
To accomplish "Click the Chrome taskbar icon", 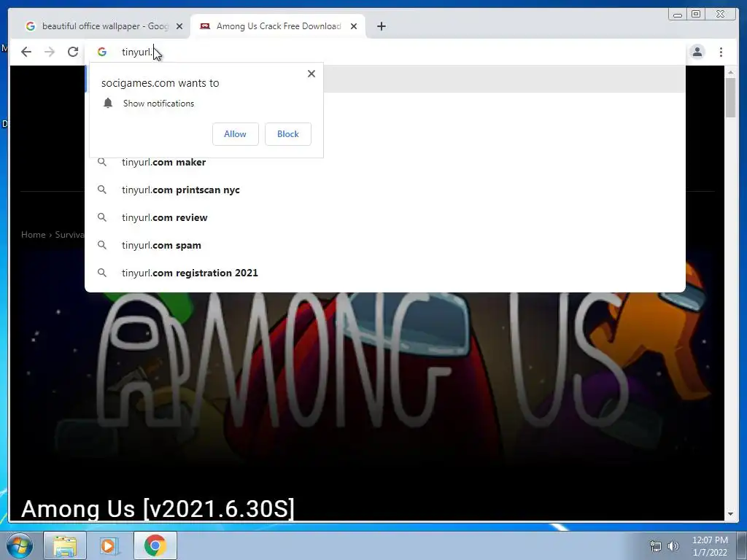I will click(x=155, y=545).
